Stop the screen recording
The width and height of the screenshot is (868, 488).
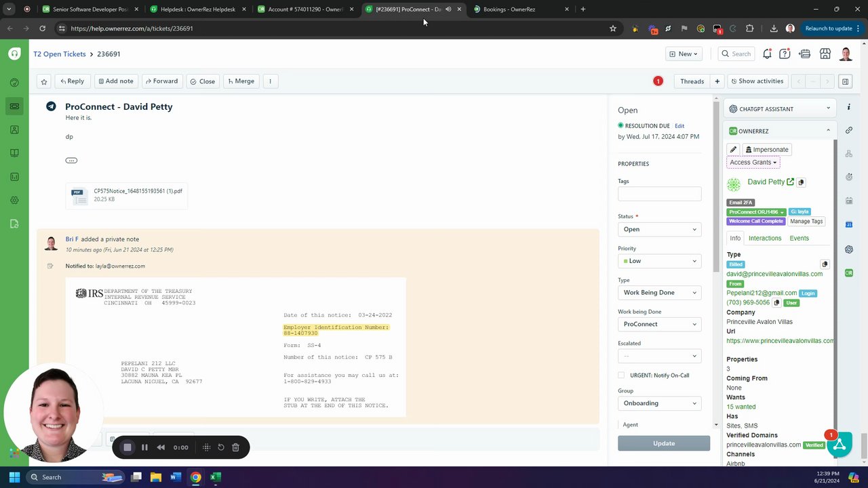127,447
